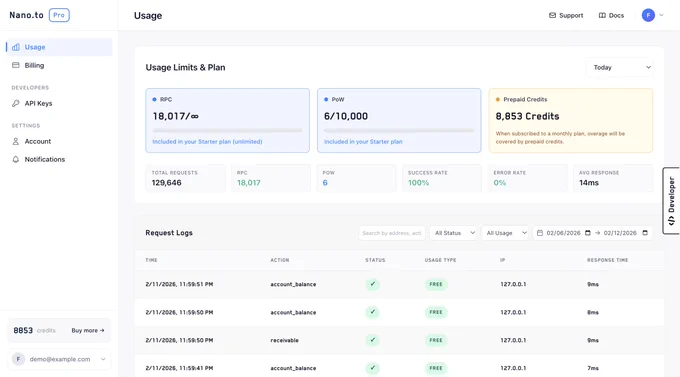Click the 2/11/2026, 11:59:51 PM timestamp
Viewport: 680px width, 377px height.
pyautogui.click(x=179, y=284)
